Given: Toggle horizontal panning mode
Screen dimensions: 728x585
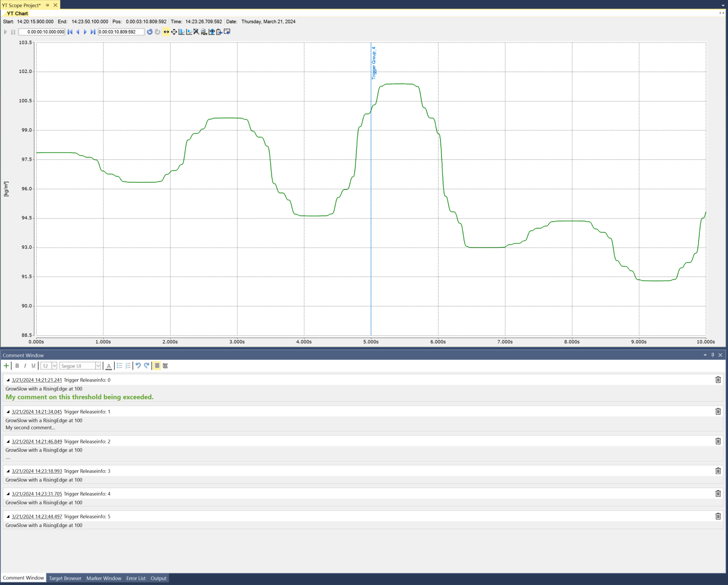Looking at the screenshot, I should [166, 32].
